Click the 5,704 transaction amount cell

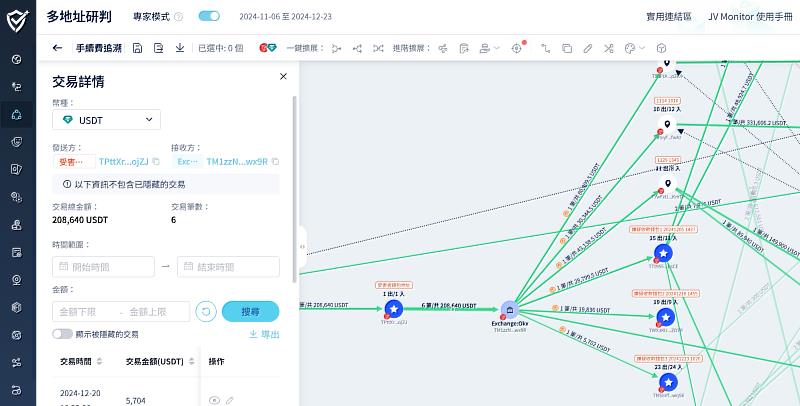(x=136, y=401)
